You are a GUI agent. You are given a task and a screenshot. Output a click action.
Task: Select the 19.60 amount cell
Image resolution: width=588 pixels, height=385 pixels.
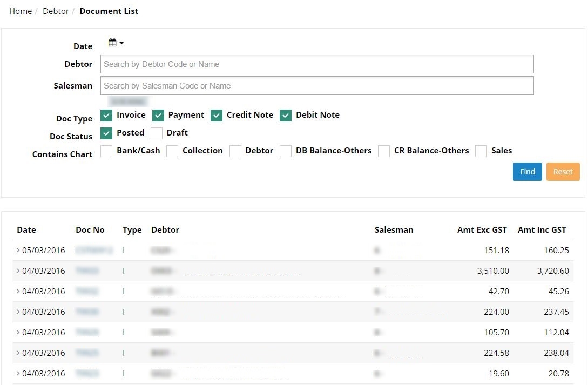[499, 373]
